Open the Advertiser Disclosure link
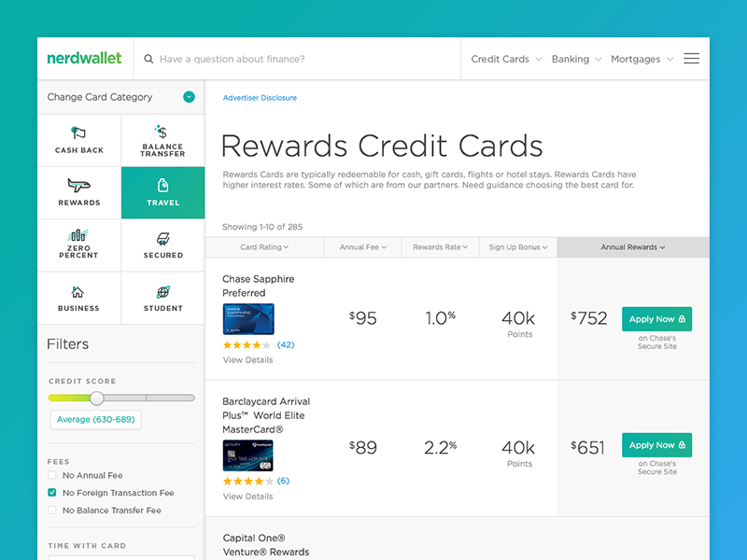This screenshot has width=747, height=560. pos(260,98)
